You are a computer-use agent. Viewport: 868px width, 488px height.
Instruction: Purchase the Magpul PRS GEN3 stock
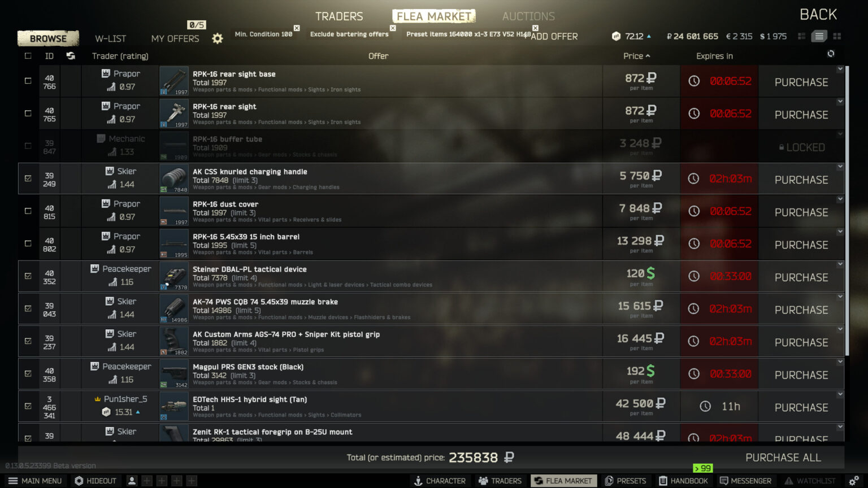point(801,375)
